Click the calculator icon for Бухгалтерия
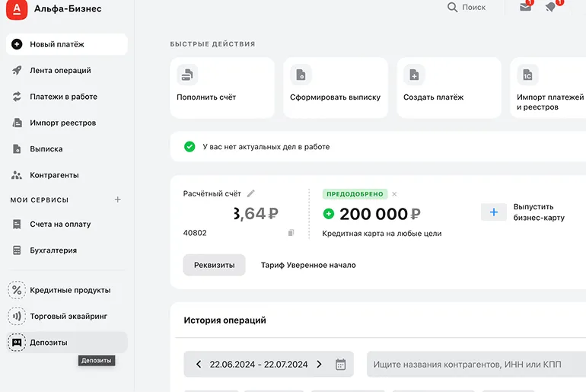 17,250
